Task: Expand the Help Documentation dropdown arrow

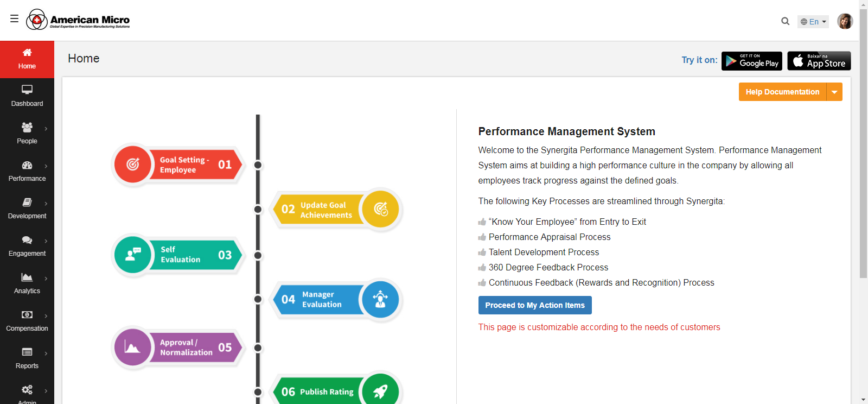Action: pos(834,92)
